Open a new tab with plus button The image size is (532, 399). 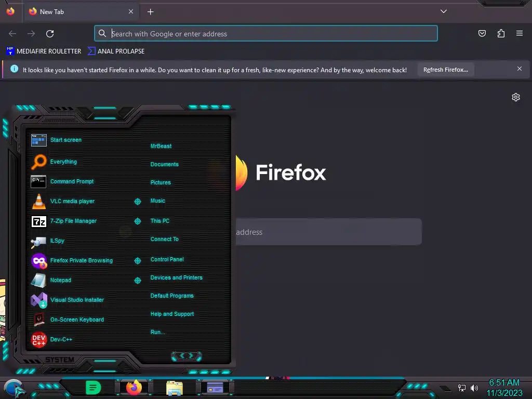coord(150,12)
